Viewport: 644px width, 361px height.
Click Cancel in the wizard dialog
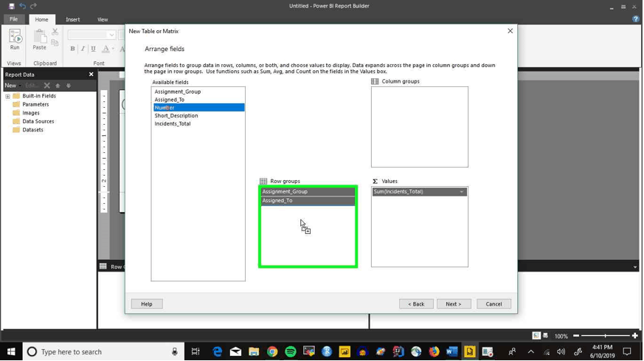pos(494,304)
